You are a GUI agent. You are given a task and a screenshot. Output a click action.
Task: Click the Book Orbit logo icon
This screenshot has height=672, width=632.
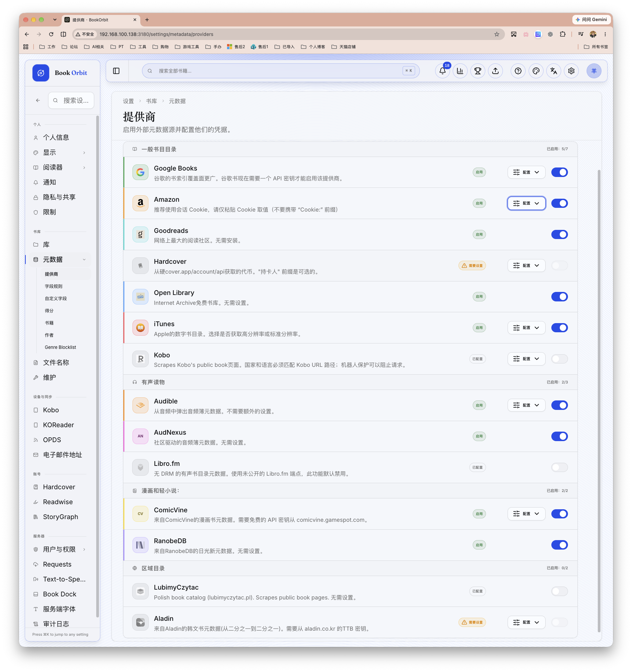click(x=41, y=73)
